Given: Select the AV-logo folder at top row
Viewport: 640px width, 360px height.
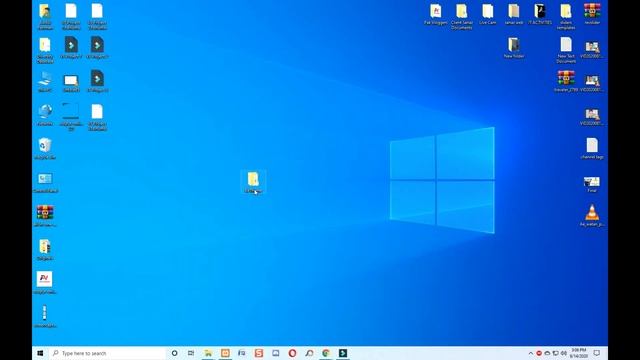Looking at the screenshot, I should pos(436,14).
